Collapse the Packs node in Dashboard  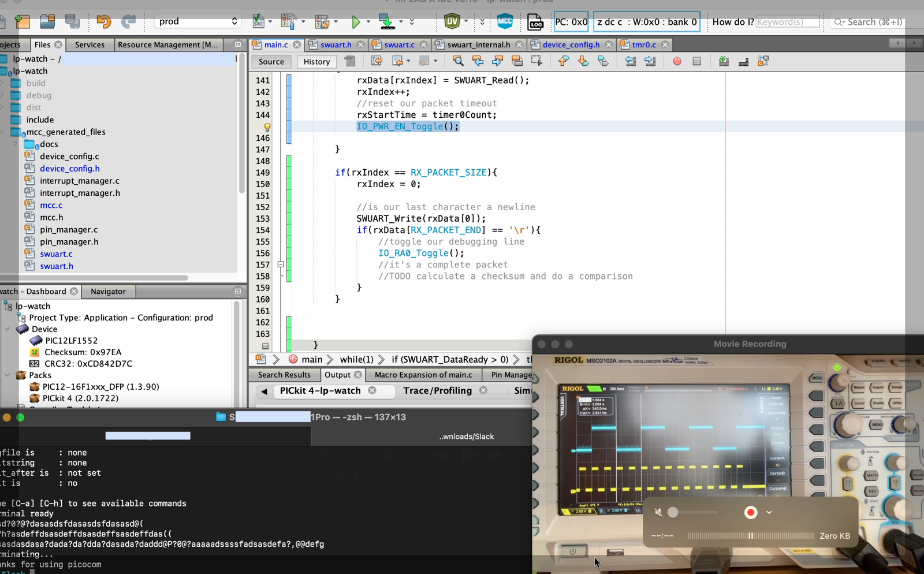[x=8, y=375]
